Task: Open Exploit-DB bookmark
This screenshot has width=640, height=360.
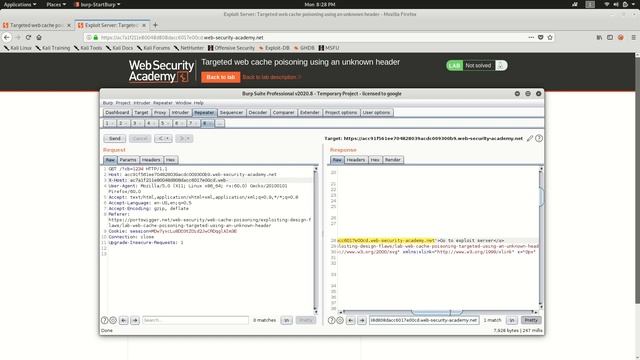Action: pos(274,48)
